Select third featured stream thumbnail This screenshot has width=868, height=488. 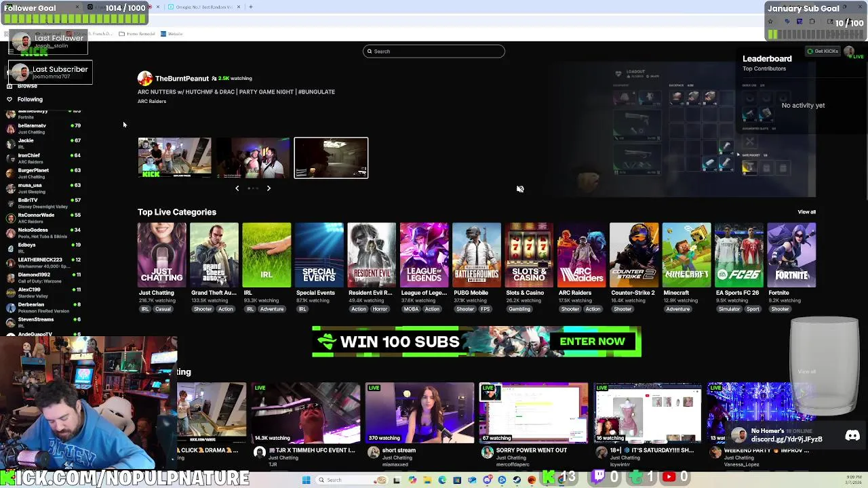pyautogui.click(x=331, y=158)
